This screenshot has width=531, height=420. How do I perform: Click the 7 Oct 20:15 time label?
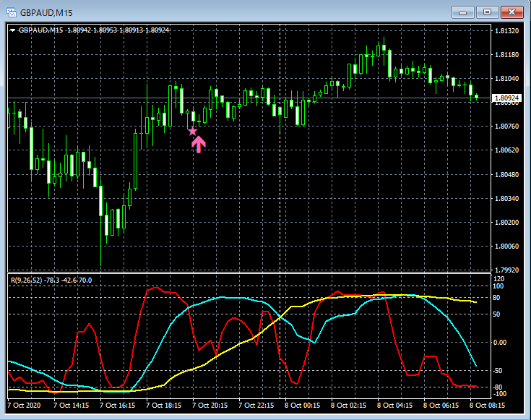tap(210, 405)
